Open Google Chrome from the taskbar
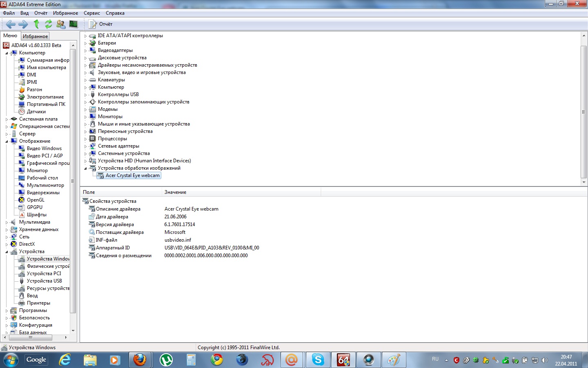The width and height of the screenshot is (588, 368). point(216,360)
